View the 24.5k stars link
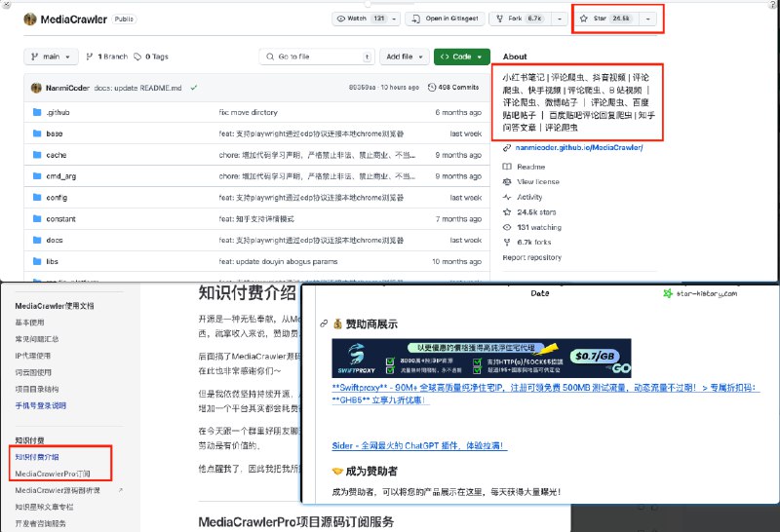Screen dimensions: 780x532 [536, 212]
